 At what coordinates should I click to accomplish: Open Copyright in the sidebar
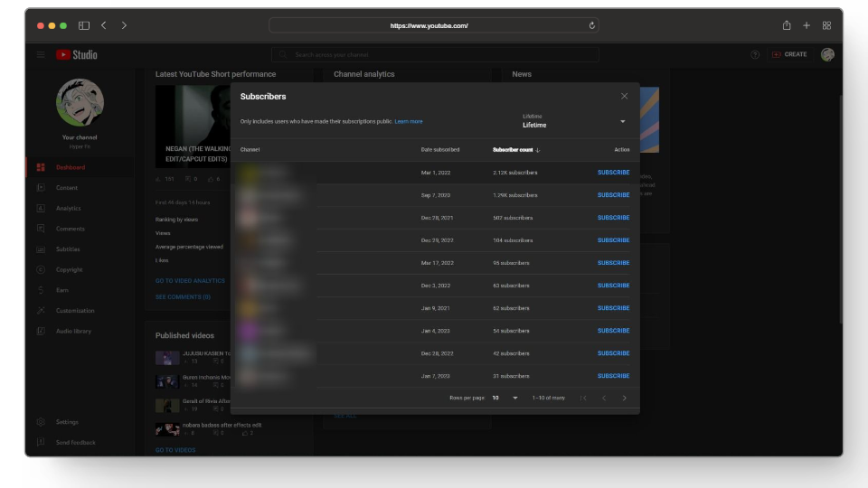coord(69,269)
